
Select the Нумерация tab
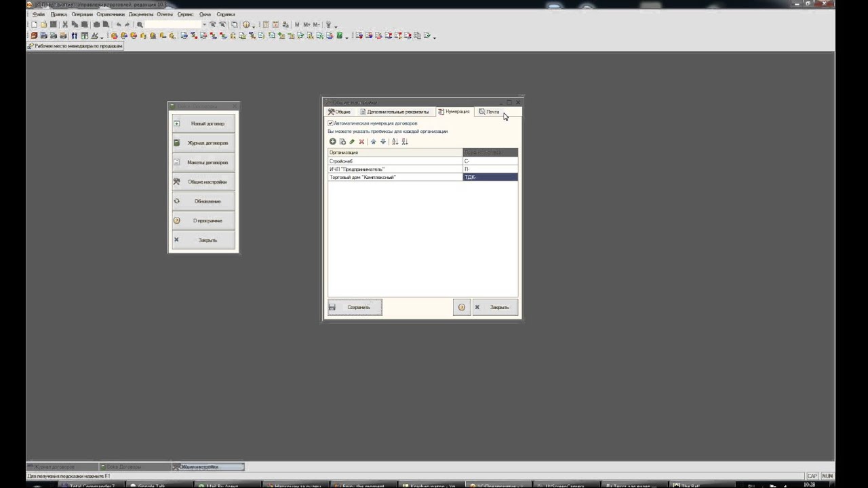click(454, 112)
